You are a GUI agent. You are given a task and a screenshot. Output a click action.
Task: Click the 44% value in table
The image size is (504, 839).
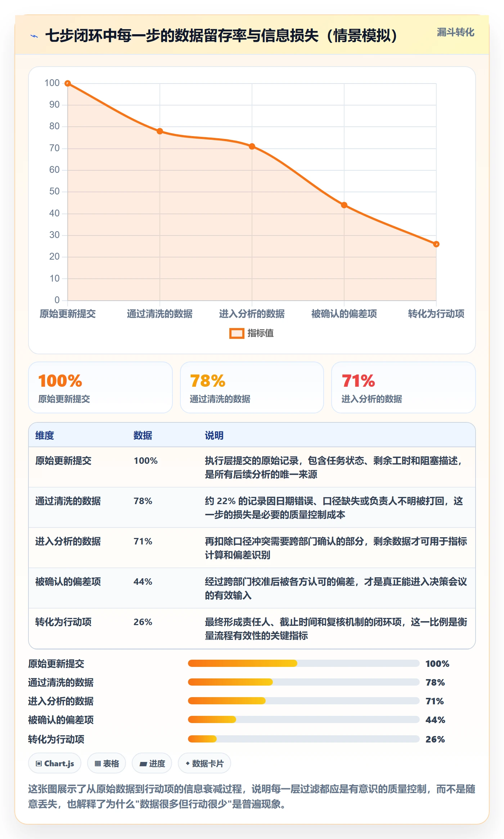(143, 582)
